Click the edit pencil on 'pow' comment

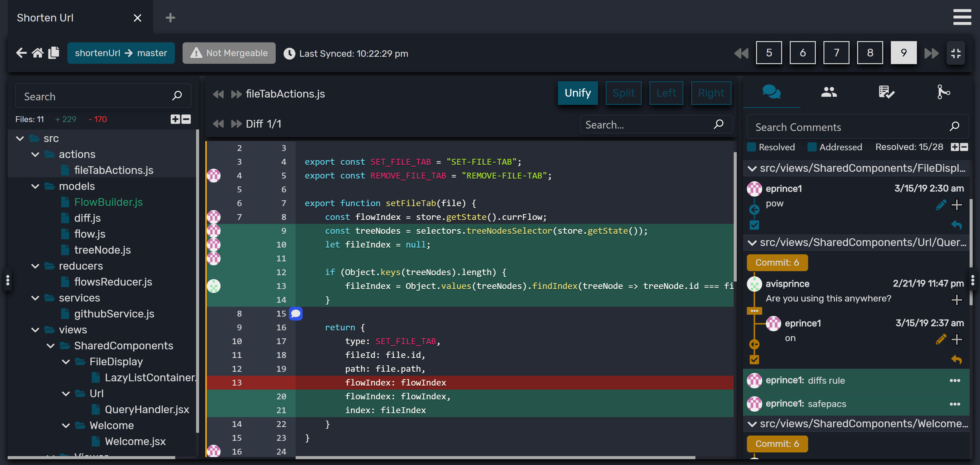point(940,205)
